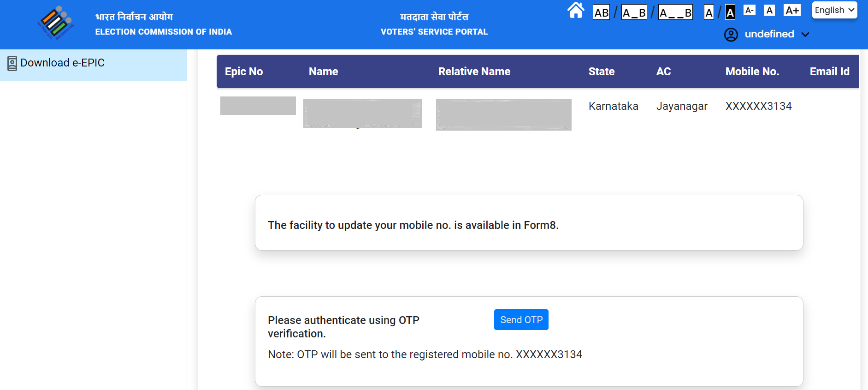This screenshot has height=390, width=868.
Task: Switch to light contrast white A theme
Action: tap(709, 12)
